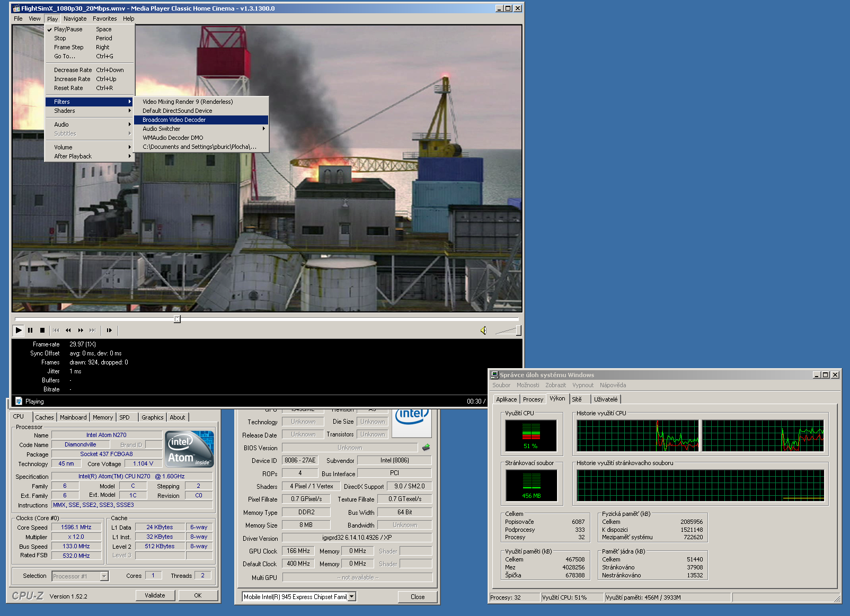Click the rewind (decrease rate) icon
The width and height of the screenshot is (850, 616).
pyautogui.click(x=68, y=330)
